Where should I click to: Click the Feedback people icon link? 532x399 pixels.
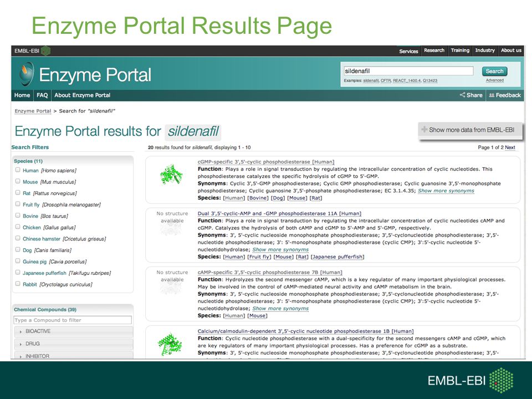point(505,95)
